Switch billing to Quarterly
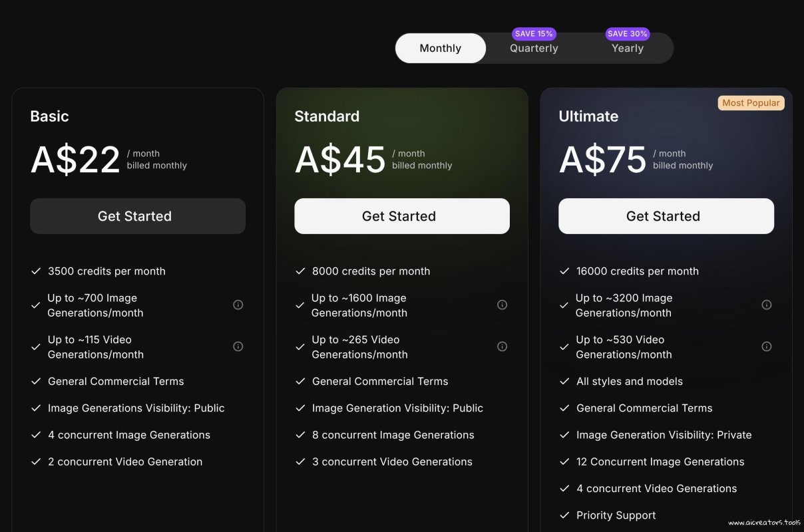The width and height of the screenshot is (804, 532). [x=534, y=49]
